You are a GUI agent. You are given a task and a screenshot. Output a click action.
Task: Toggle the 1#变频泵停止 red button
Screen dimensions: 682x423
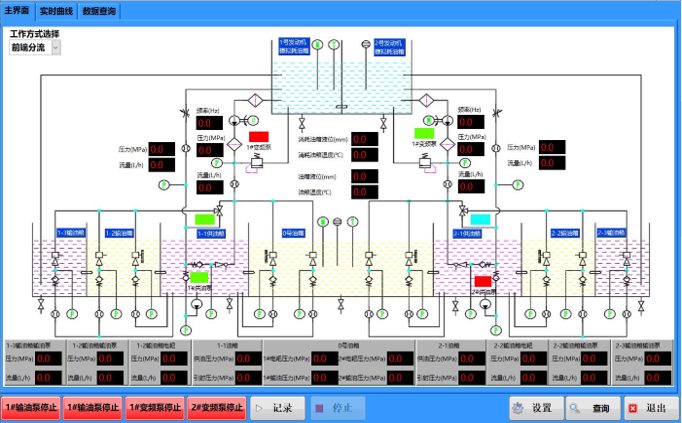tap(155, 408)
